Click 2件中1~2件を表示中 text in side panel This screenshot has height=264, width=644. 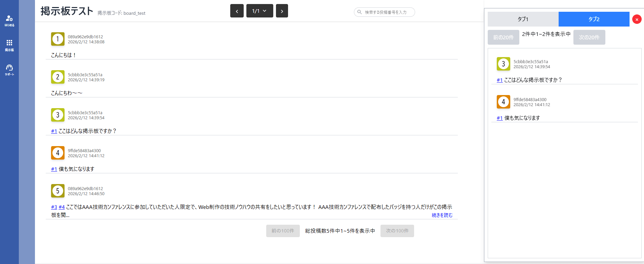pos(546,34)
